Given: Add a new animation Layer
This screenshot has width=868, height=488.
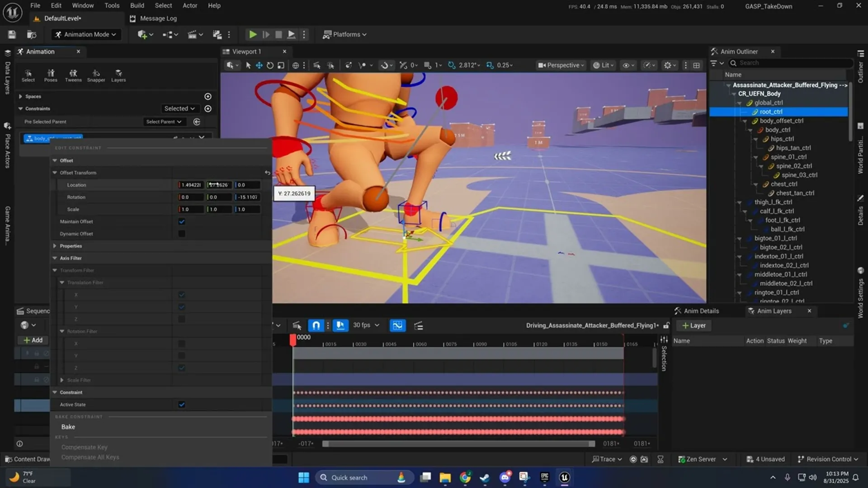Looking at the screenshot, I should coord(694,325).
